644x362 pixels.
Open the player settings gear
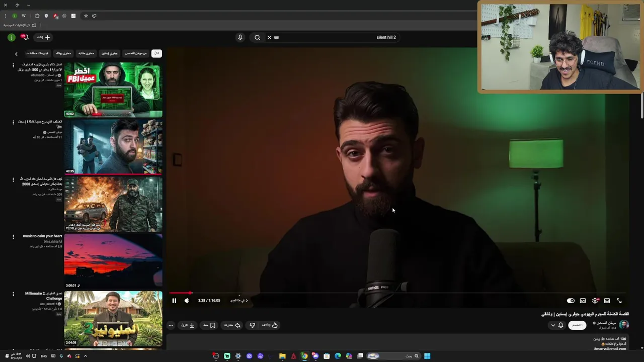tap(595, 301)
